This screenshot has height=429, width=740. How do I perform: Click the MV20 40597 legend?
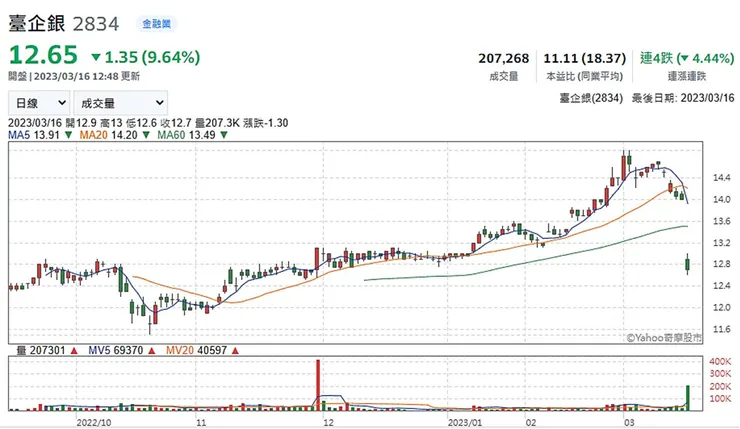(x=196, y=351)
